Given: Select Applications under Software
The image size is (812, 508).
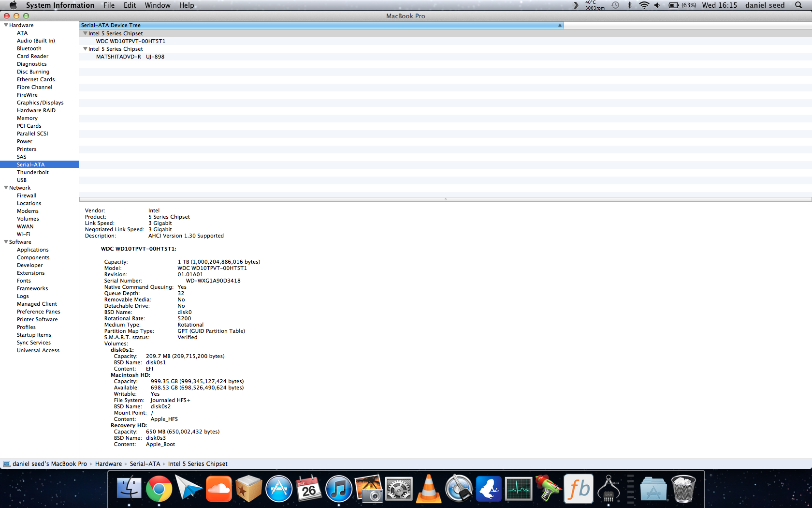Looking at the screenshot, I should point(33,250).
